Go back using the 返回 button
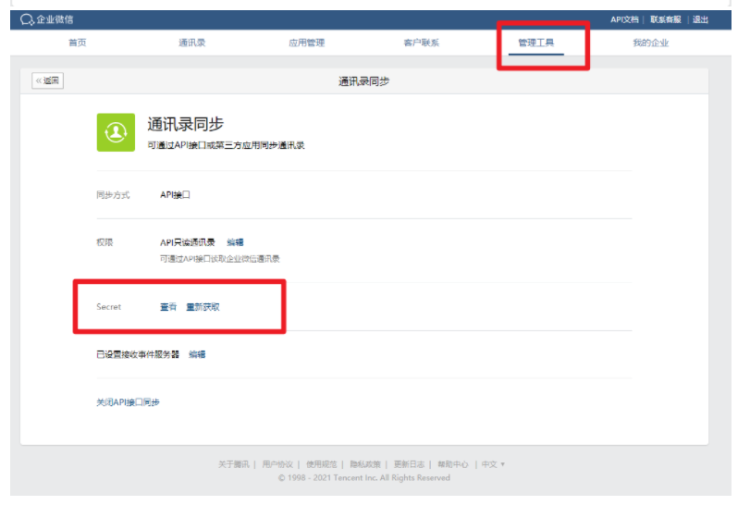 [x=48, y=81]
